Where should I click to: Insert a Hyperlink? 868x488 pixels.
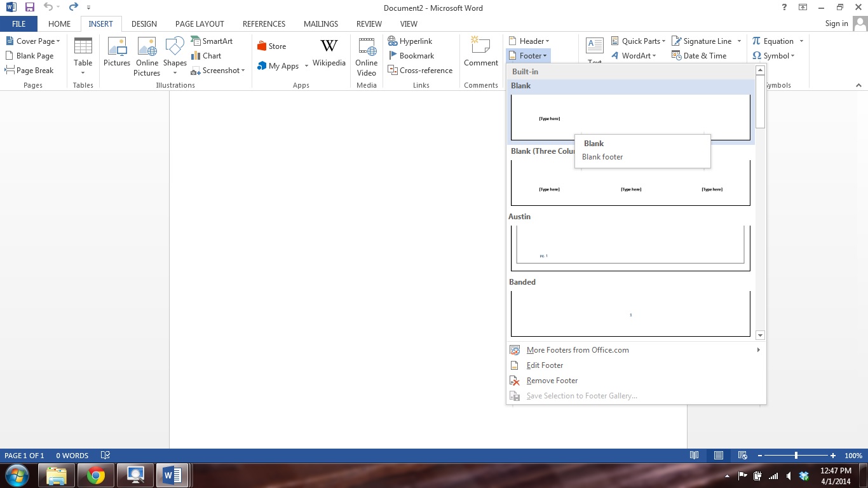coord(410,41)
